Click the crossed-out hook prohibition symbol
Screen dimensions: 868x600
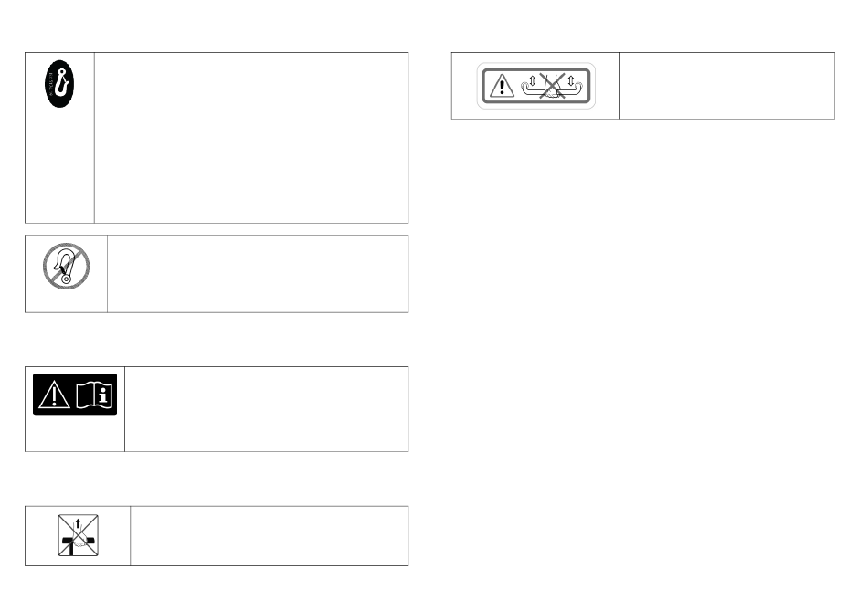click(x=66, y=267)
